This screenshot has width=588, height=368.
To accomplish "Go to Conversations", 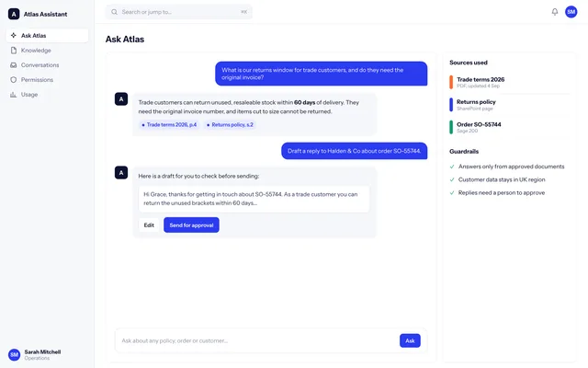I will tap(47, 65).
